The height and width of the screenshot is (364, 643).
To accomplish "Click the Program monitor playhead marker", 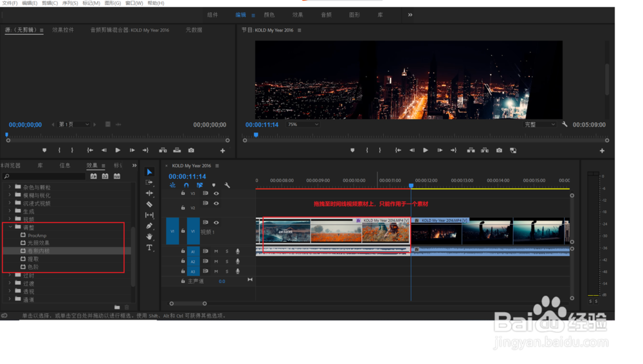I will (x=256, y=135).
